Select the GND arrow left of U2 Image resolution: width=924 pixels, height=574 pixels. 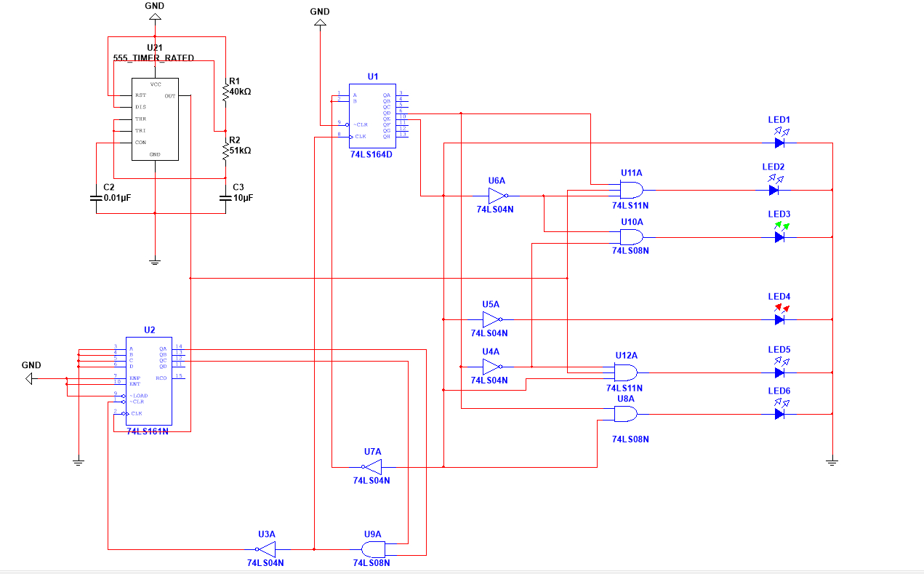coord(30,379)
